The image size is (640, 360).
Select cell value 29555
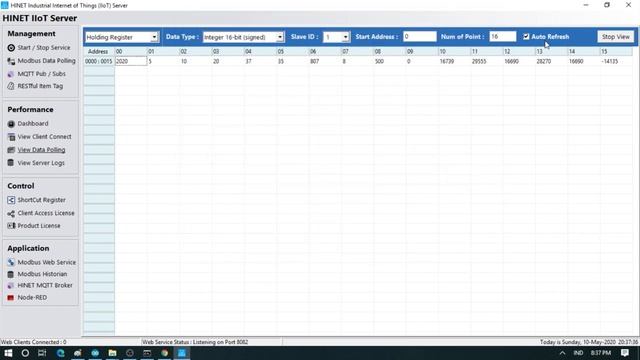point(479,61)
